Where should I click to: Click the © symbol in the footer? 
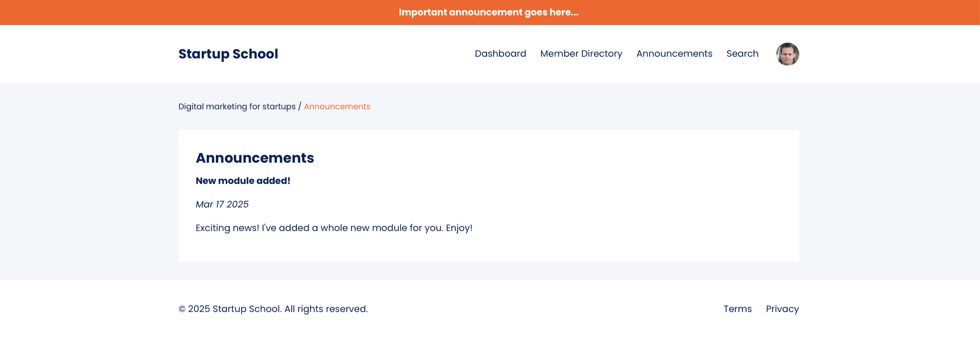coord(182,309)
